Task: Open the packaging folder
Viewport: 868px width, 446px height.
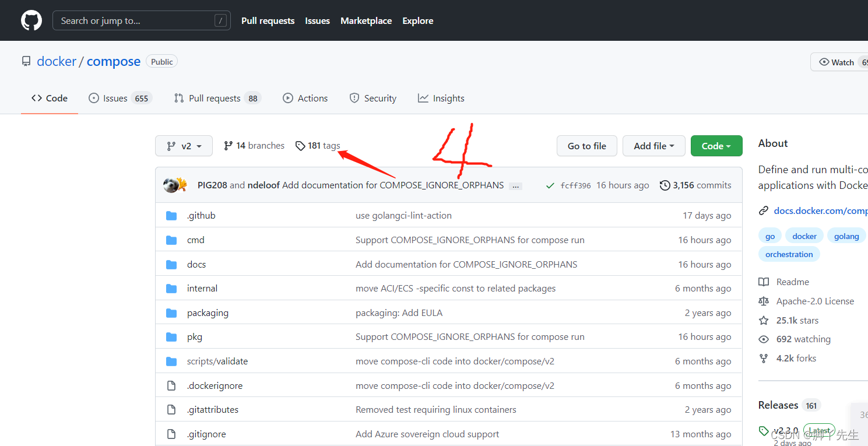Action: pyautogui.click(x=208, y=313)
